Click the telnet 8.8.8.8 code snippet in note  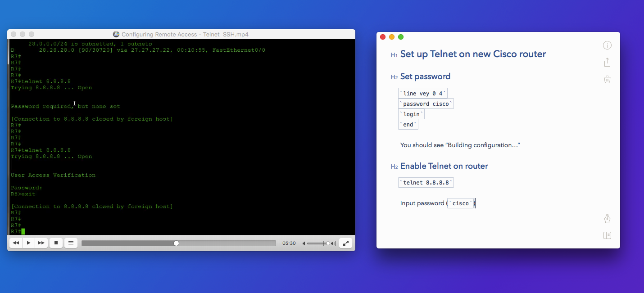[x=426, y=183]
